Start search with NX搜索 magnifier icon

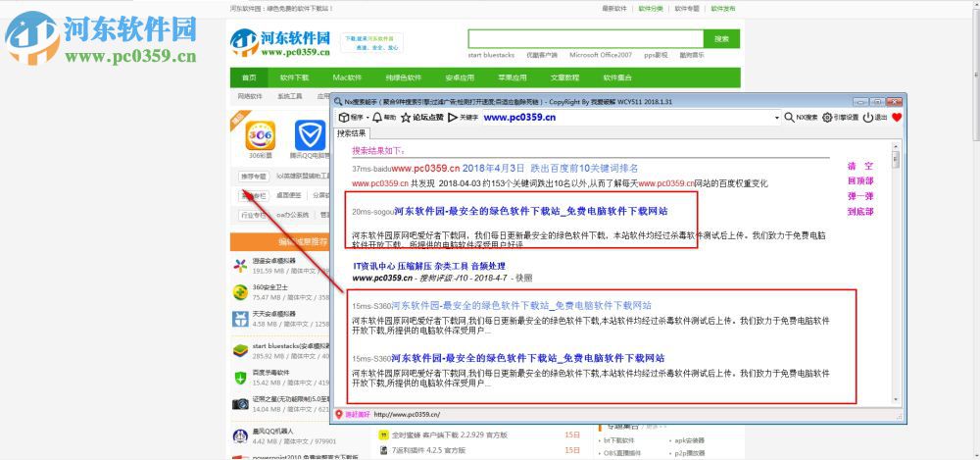pos(789,117)
